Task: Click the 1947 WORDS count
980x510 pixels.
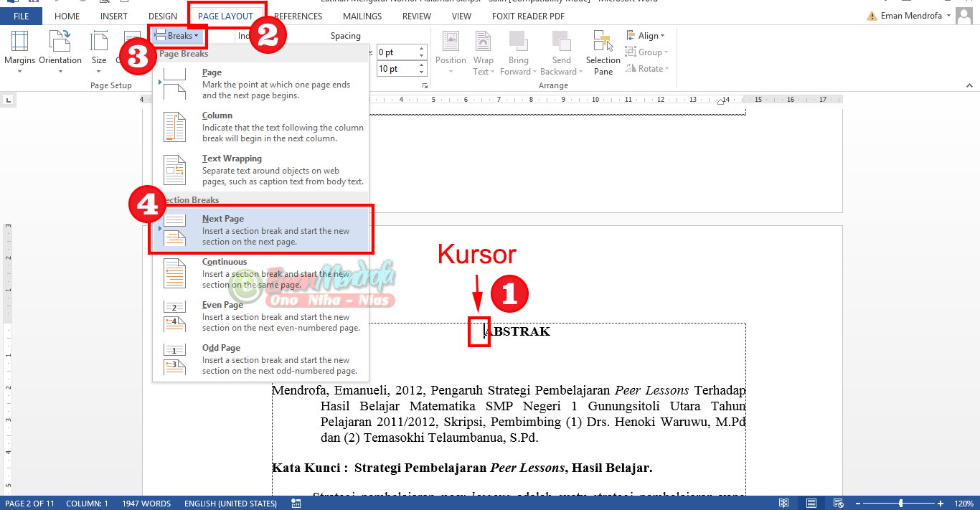Action: click(146, 504)
